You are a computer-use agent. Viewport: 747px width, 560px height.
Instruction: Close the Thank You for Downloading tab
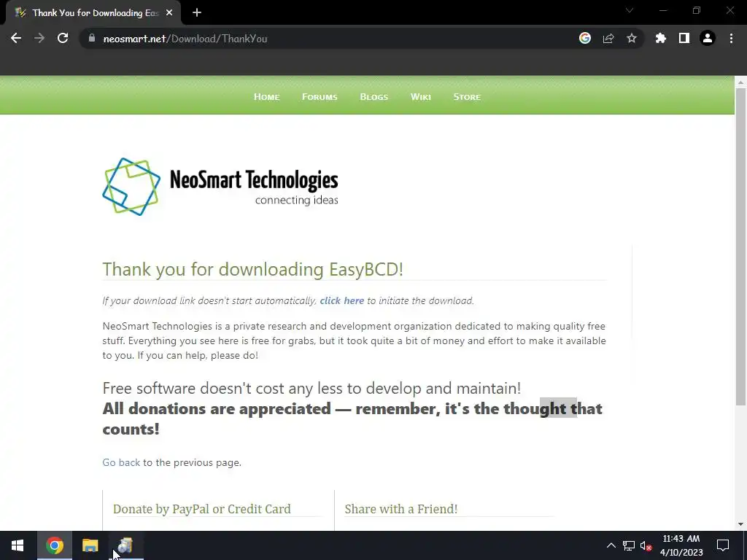click(x=169, y=13)
